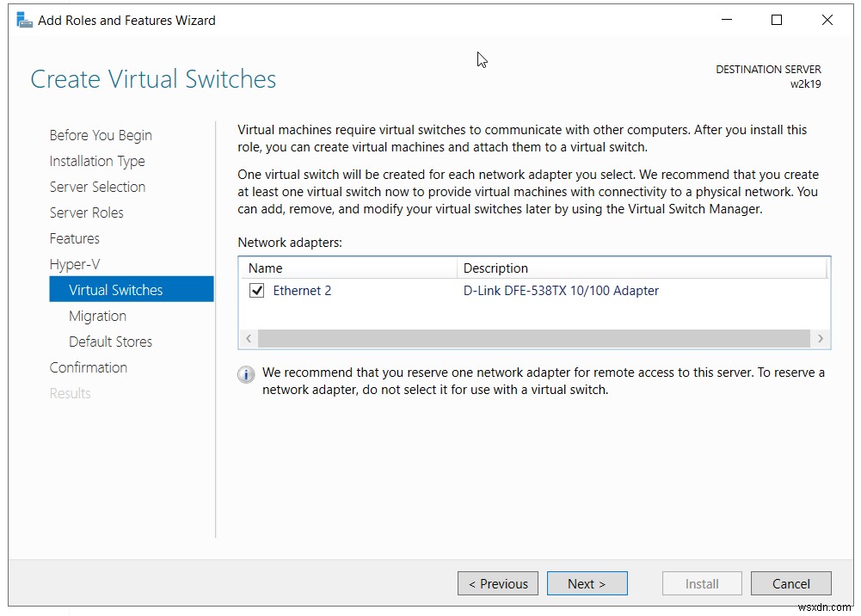Screen dimensions: 861x616
Task: Click the horizontal scrollbar below the adapter list
Action: coord(533,338)
